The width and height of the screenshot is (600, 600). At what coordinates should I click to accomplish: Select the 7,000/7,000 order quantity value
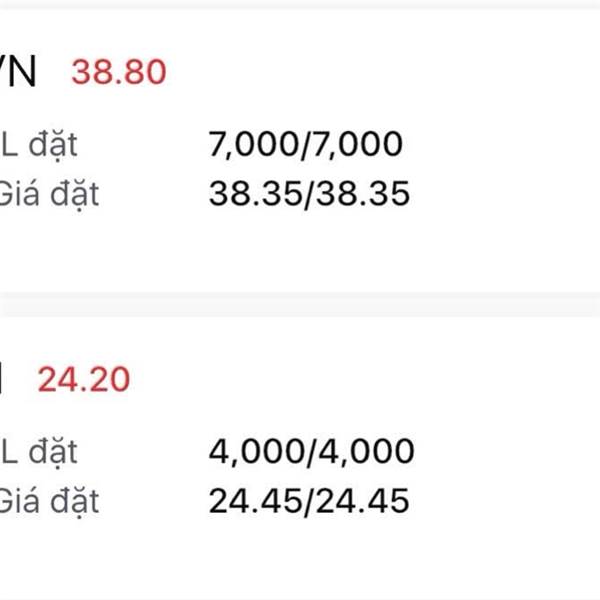pos(305,144)
